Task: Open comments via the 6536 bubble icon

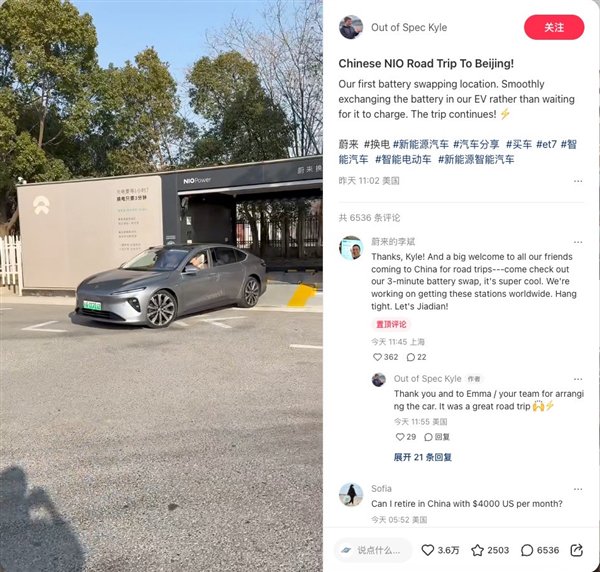Action: 527,550
